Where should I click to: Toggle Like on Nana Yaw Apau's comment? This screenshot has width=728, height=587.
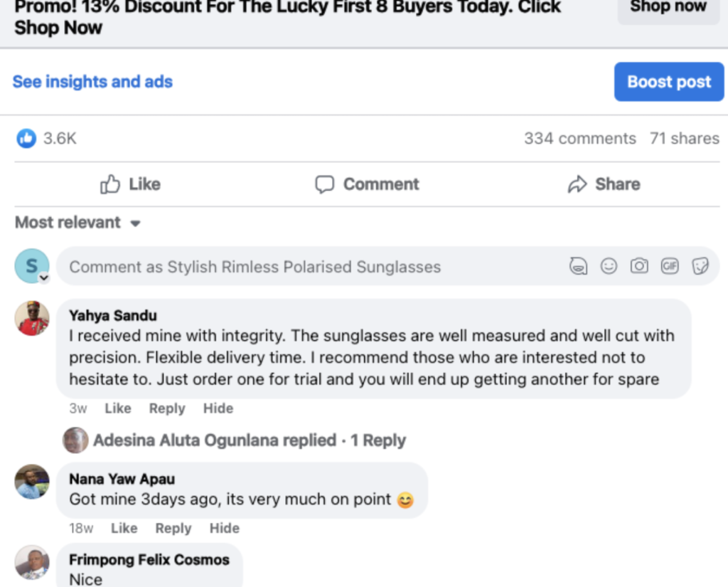pos(124,528)
